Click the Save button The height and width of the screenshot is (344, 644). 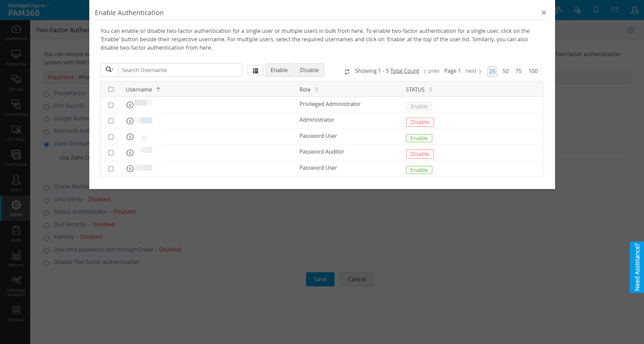click(x=320, y=279)
